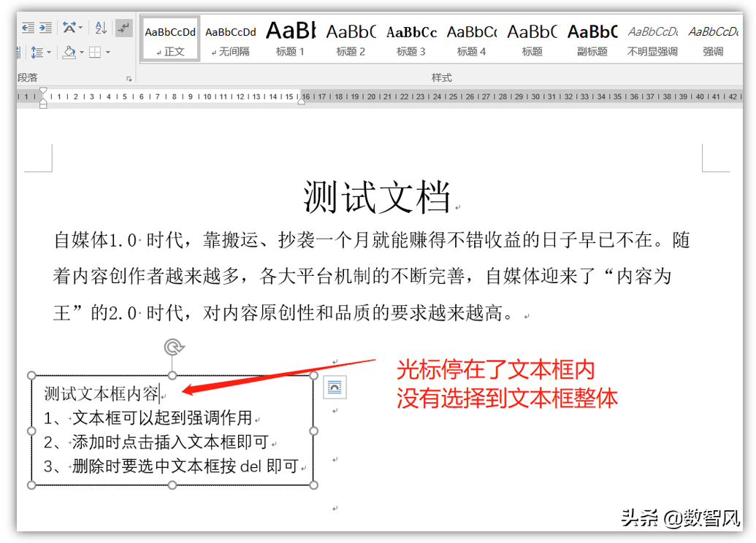
Task: Click the text box top-left resize handle
Action: 31,375
